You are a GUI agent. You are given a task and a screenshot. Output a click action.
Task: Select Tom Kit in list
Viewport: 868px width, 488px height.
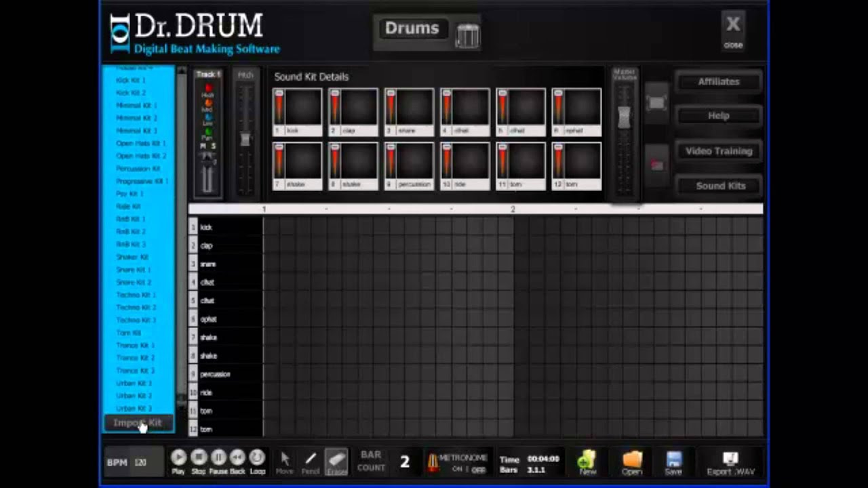click(129, 333)
